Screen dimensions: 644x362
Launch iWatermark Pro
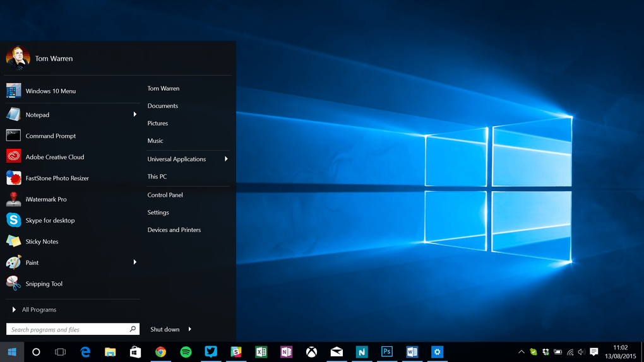click(x=72, y=199)
